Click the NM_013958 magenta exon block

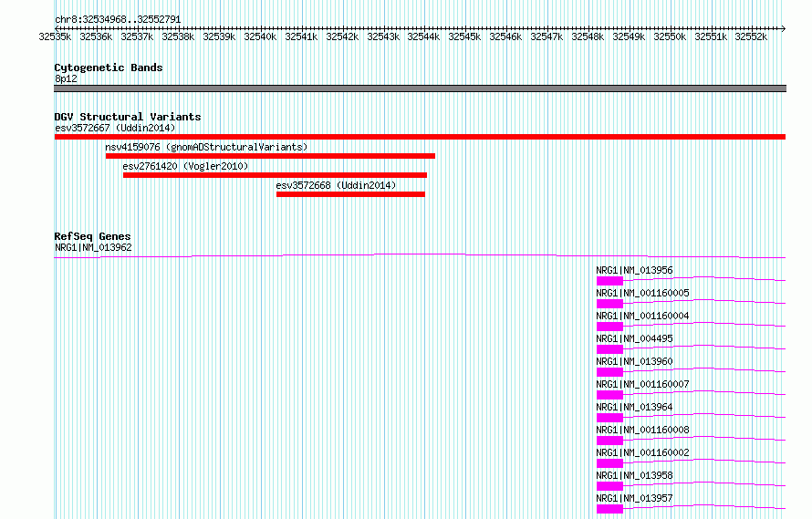(609, 486)
